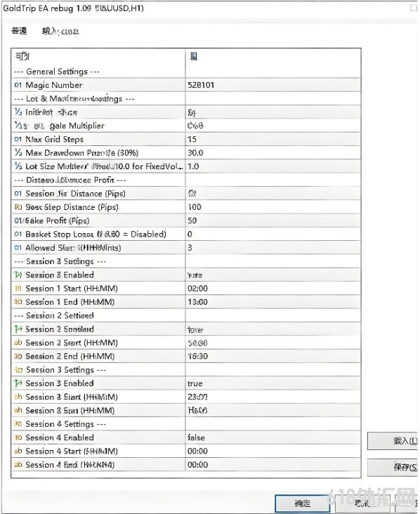Select Session 1 End value 13:00
420x514 pixels.
tap(197, 302)
